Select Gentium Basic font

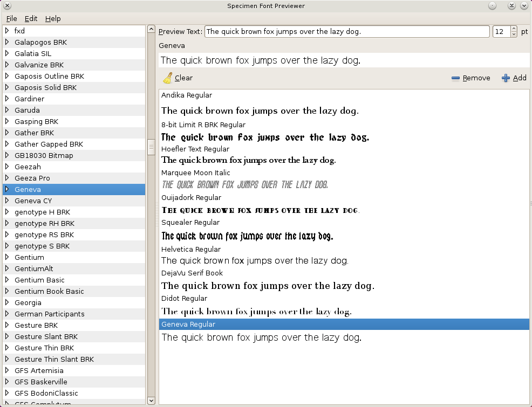click(74, 280)
